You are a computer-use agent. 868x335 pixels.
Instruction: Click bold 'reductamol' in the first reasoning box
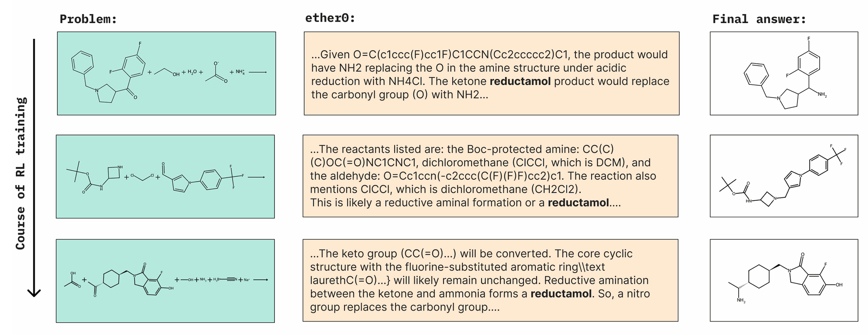520,81
